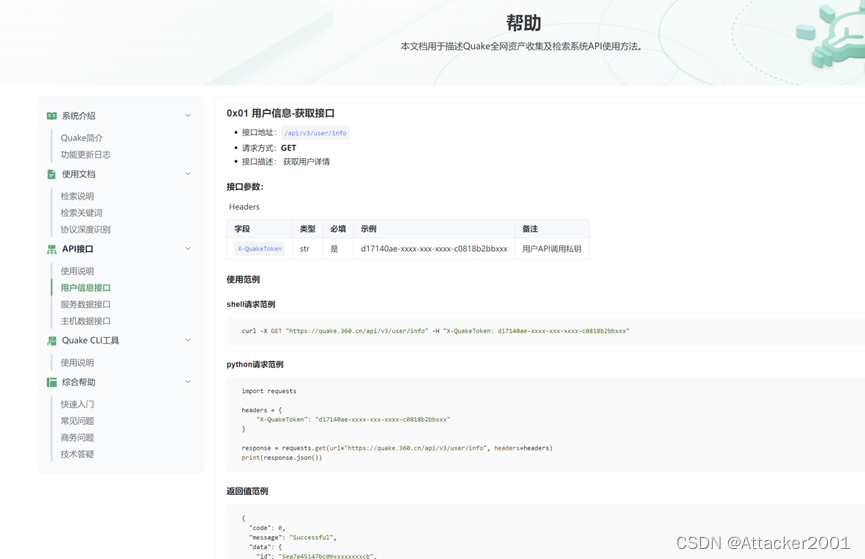Click the 类型 column header
Image resolution: width=865 pixels, height=559 pixels.
307,229
